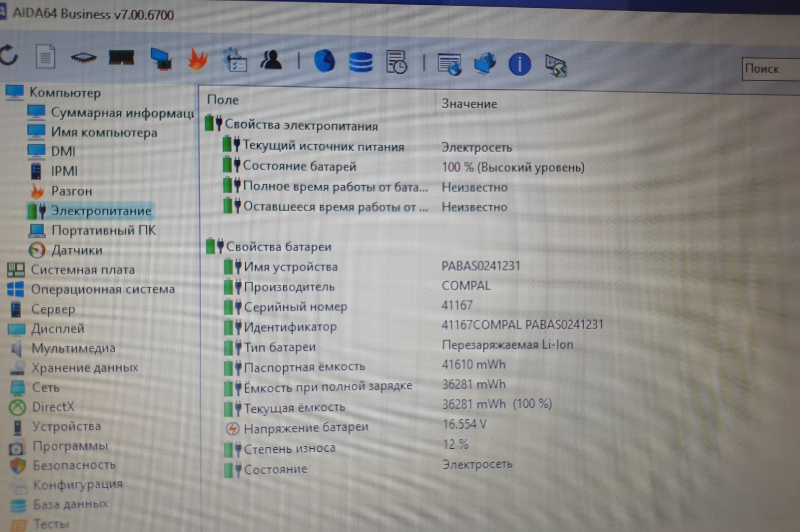This screenshot has height=532, width=800.
Task: Click the Поле column header
Action: point(223,100)
